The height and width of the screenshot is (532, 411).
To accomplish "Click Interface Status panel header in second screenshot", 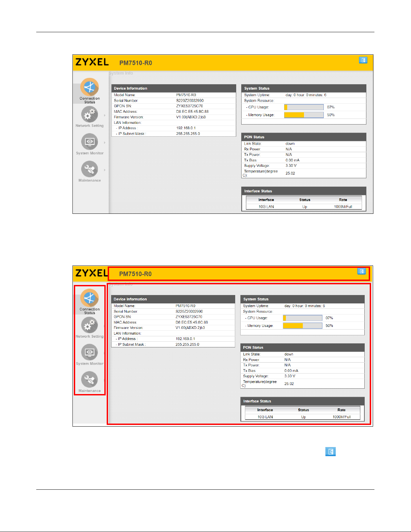I will (303, 401).
